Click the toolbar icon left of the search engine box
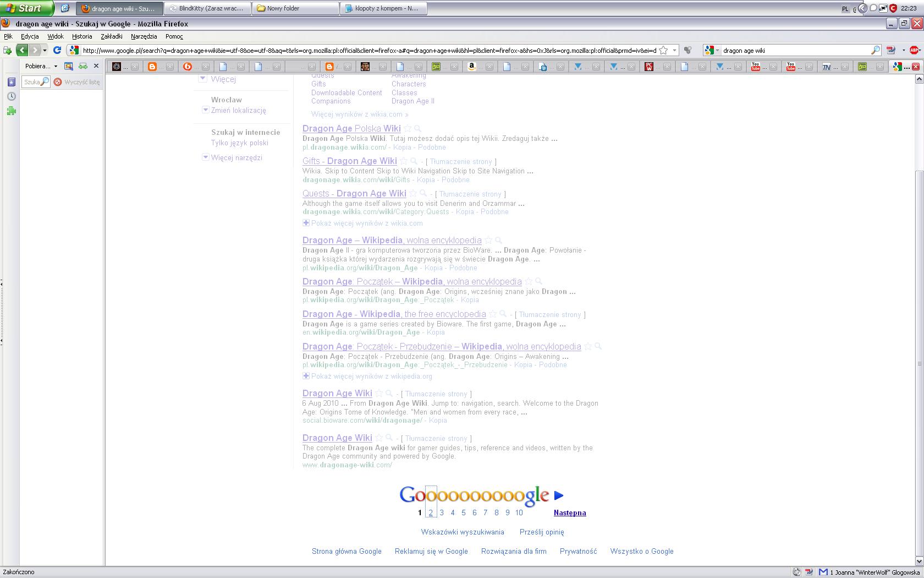This screenshot has width=924, height=578. (687, 50)
